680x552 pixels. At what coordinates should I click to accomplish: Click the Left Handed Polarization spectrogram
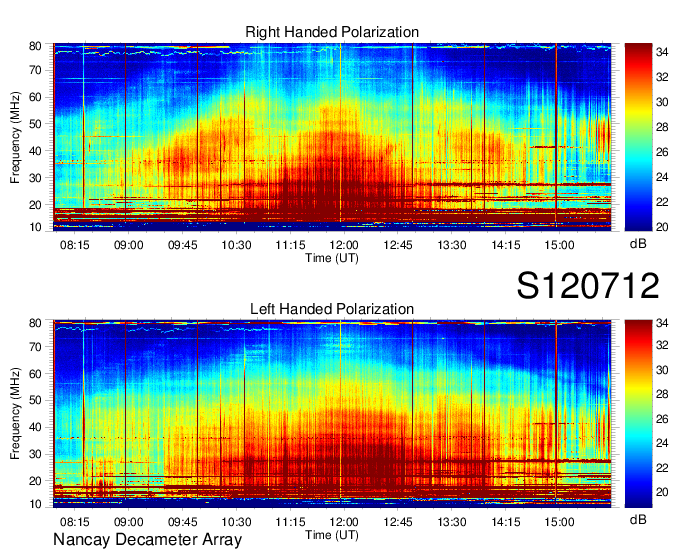332,414
